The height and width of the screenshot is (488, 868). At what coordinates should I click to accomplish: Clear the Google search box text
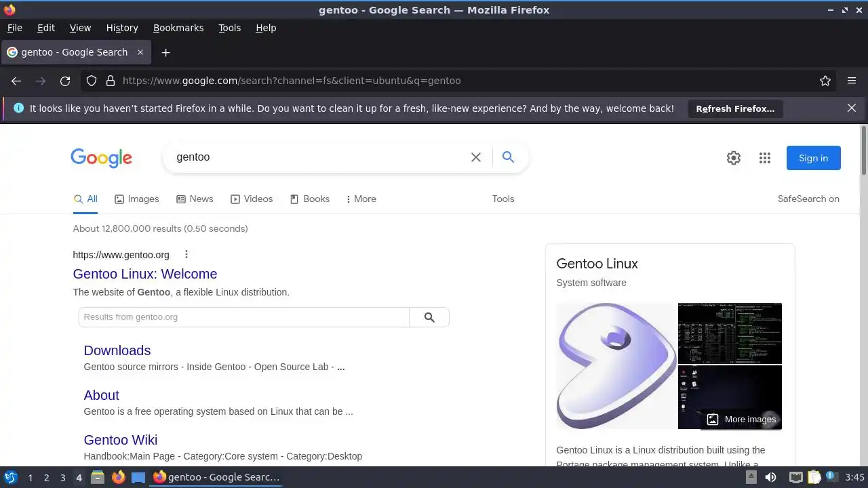click(x=476, y=157)
